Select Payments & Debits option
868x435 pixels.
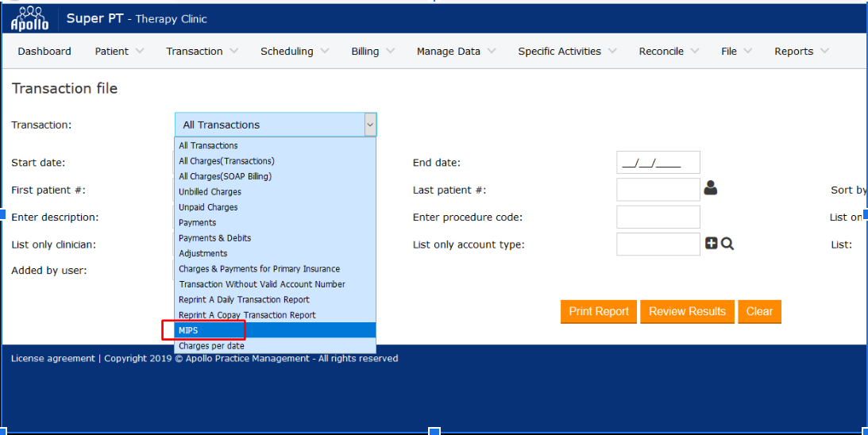pos(214,238)
